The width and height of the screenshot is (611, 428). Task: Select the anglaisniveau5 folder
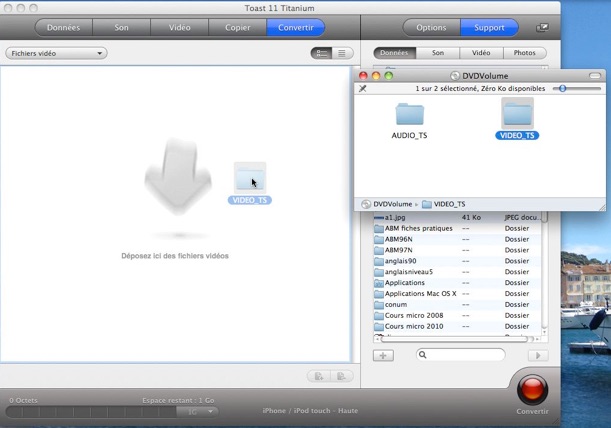click(457, 272)
